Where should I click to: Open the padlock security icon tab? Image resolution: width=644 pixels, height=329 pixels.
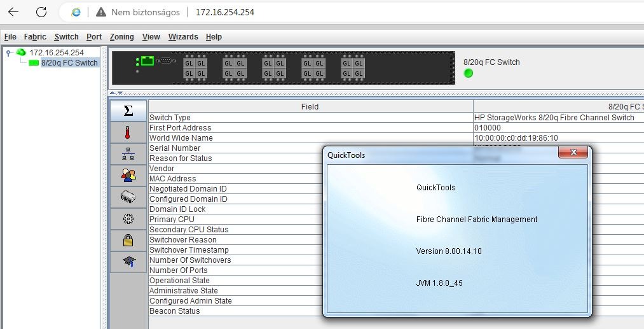[x=128, y=240]
